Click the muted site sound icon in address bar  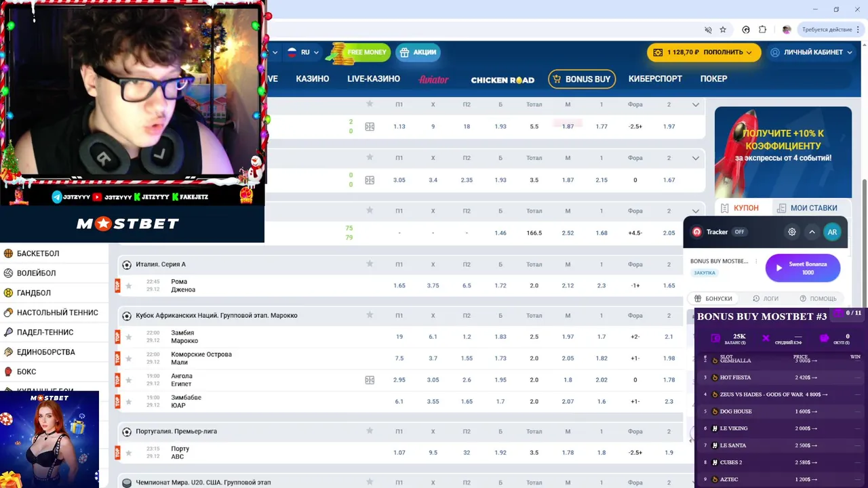[708, 30]
